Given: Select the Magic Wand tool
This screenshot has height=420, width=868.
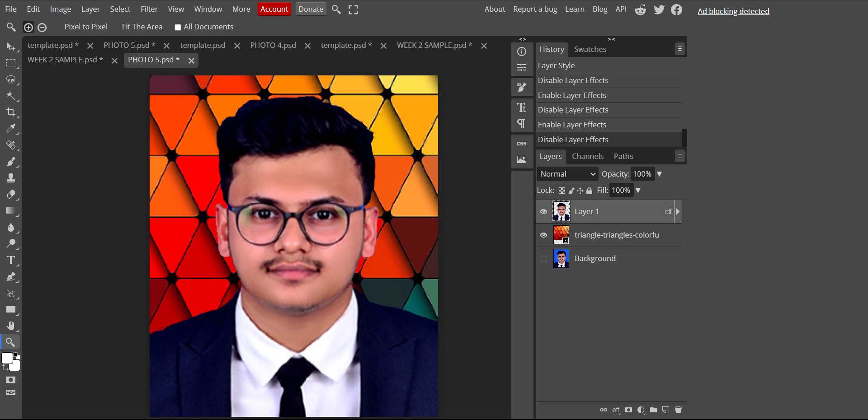Looking at the screenshot, I should point(11,96).
